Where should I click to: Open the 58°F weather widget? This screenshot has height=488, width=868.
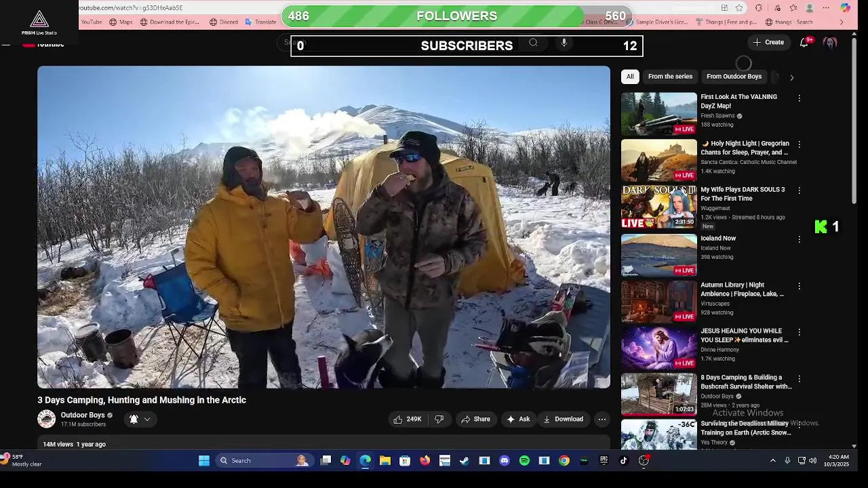(x=22, y=460)
